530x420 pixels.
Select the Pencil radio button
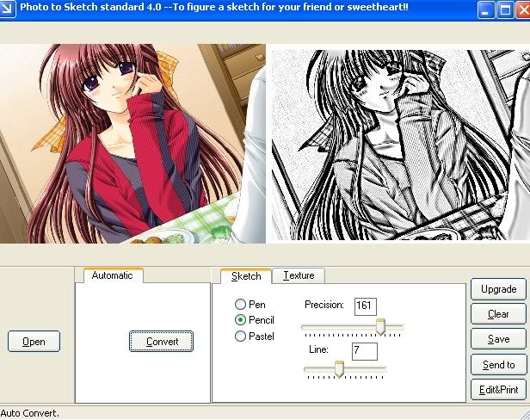tap(240, 320)
